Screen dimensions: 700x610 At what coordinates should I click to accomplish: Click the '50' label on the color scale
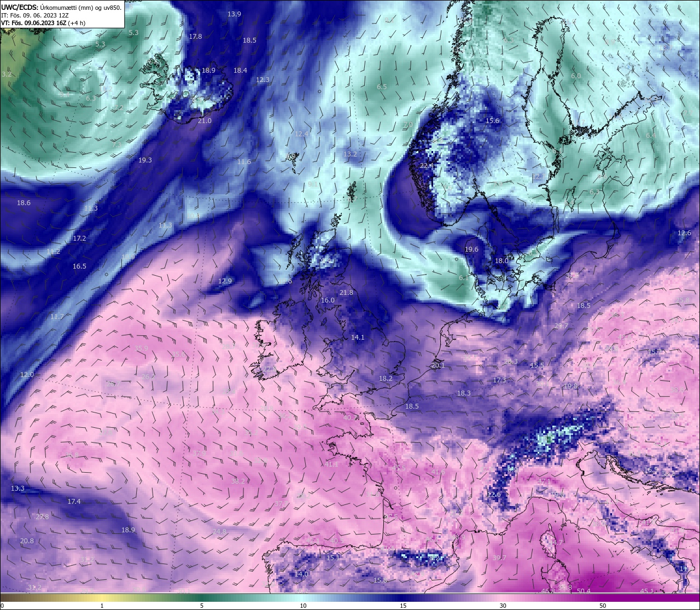[x=603, y=606]
